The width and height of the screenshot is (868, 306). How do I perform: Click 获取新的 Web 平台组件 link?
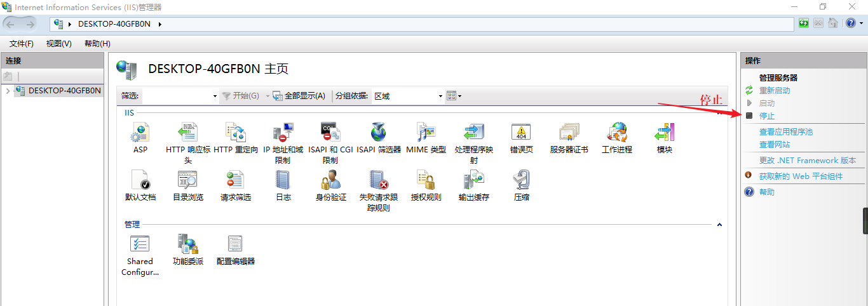pos(801,176)
